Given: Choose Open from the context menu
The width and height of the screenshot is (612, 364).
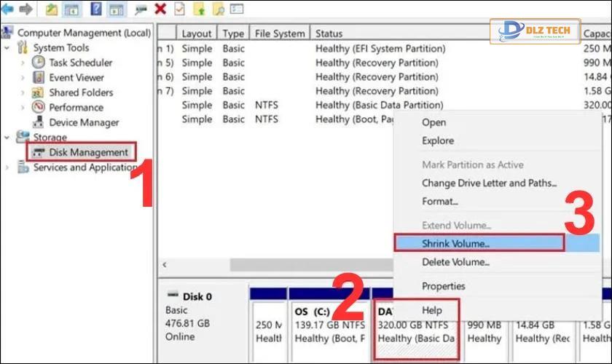Looking at the screenshot, I should click(x=433, y=122).
